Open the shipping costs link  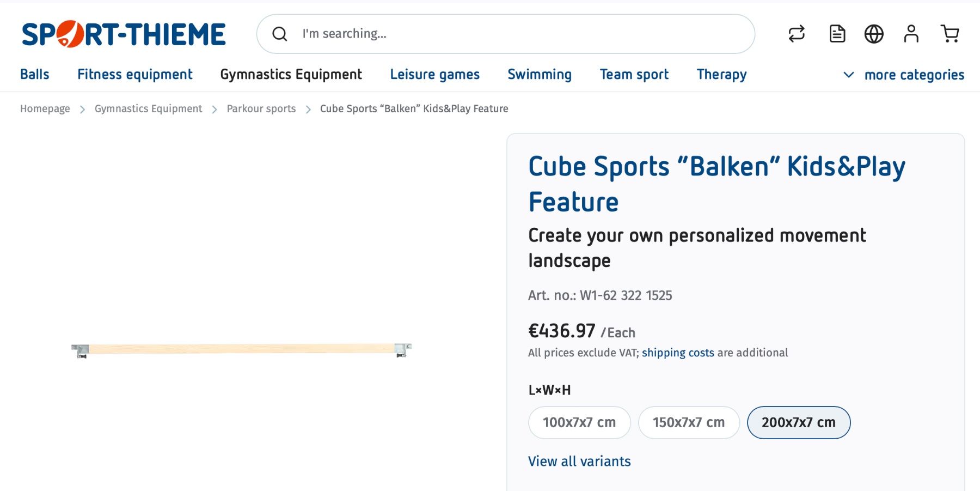[x=678, y=353]
